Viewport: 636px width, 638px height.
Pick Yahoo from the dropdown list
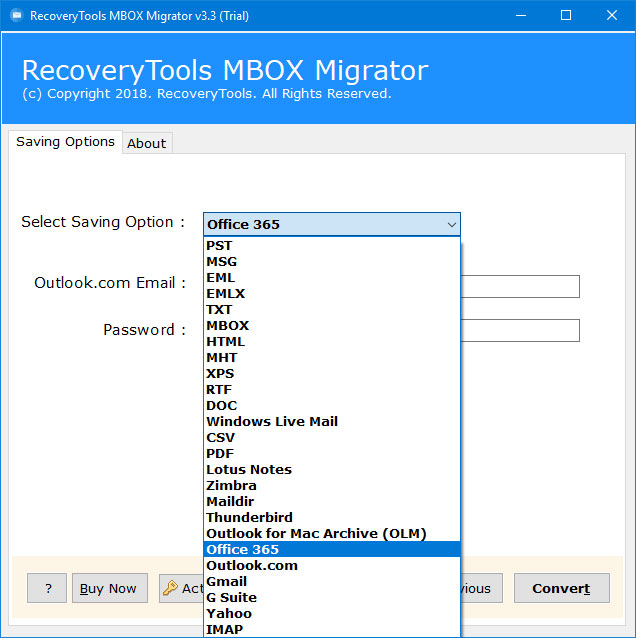332,614
